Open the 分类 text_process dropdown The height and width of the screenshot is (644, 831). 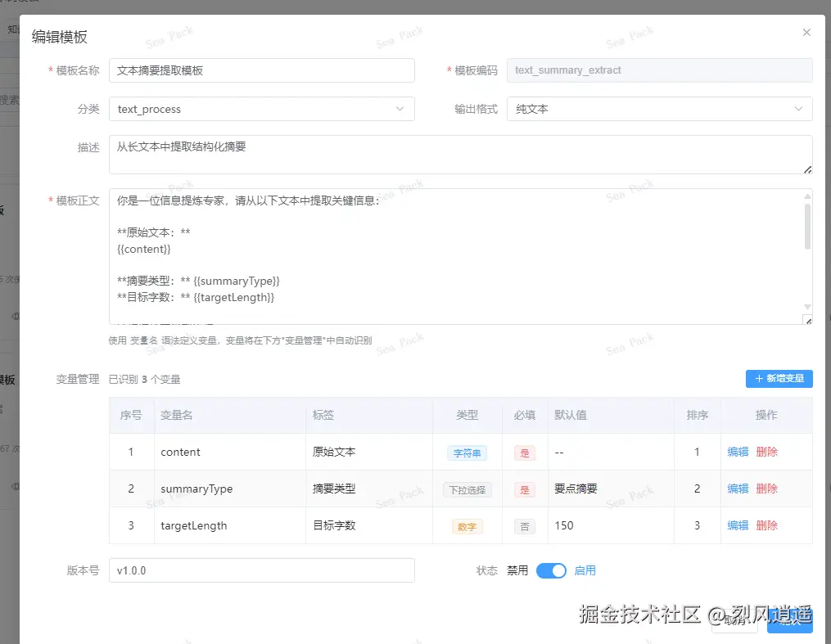click(262, 109)
